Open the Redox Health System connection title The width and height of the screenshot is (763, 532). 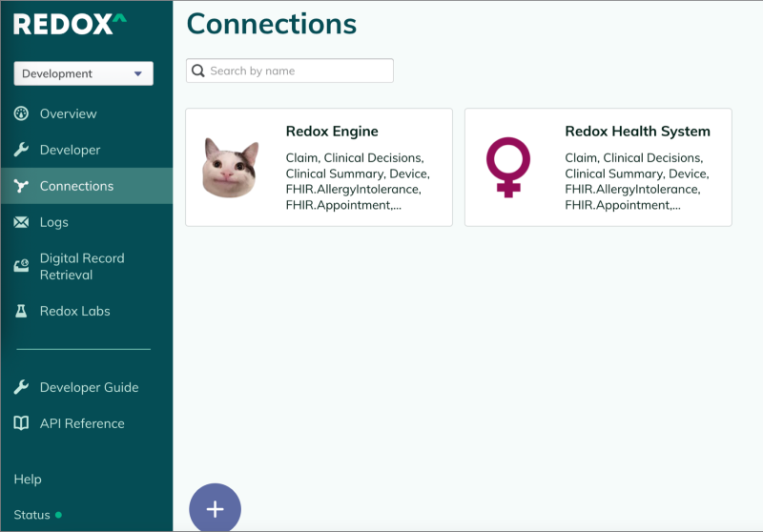click(x=637, y=132)
